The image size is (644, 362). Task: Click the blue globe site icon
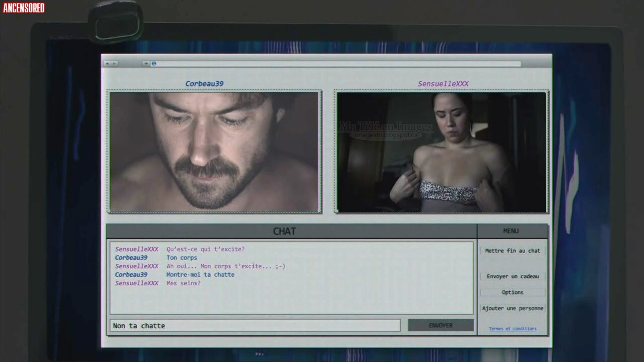point(154,64)
